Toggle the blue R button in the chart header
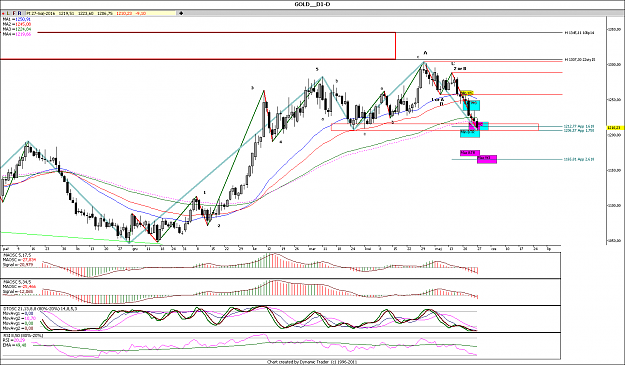 click(x=20, y=13)
